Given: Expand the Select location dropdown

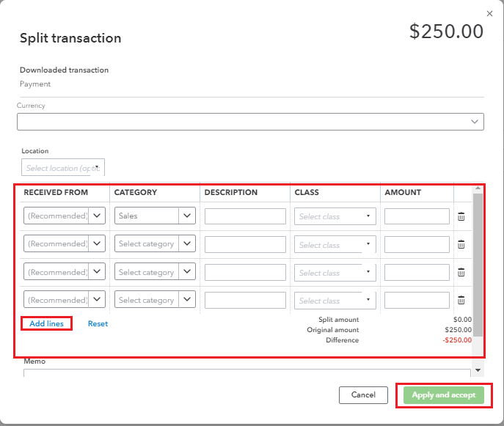Looking at the screenshot, I should pos(63,168).
